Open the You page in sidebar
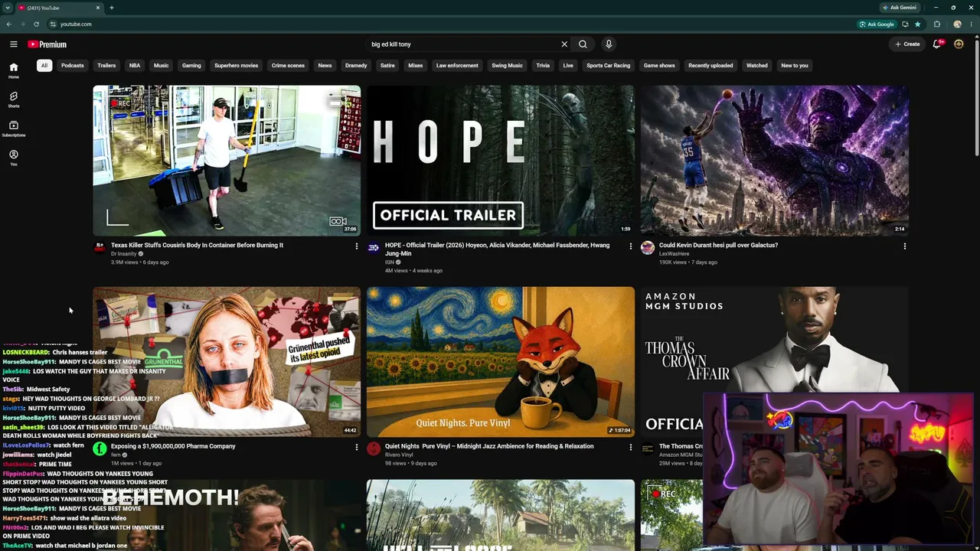 pyautogui.click(x=14, y=158)
